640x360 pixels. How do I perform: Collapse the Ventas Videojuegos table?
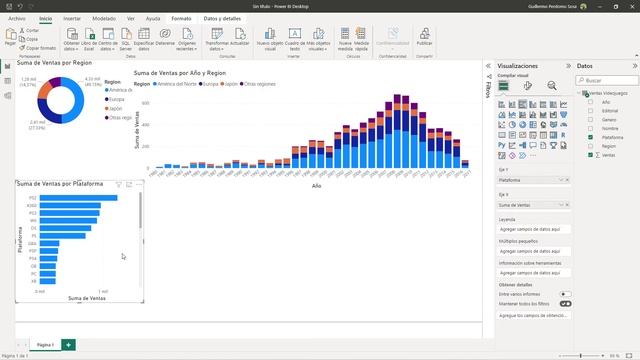579,93
